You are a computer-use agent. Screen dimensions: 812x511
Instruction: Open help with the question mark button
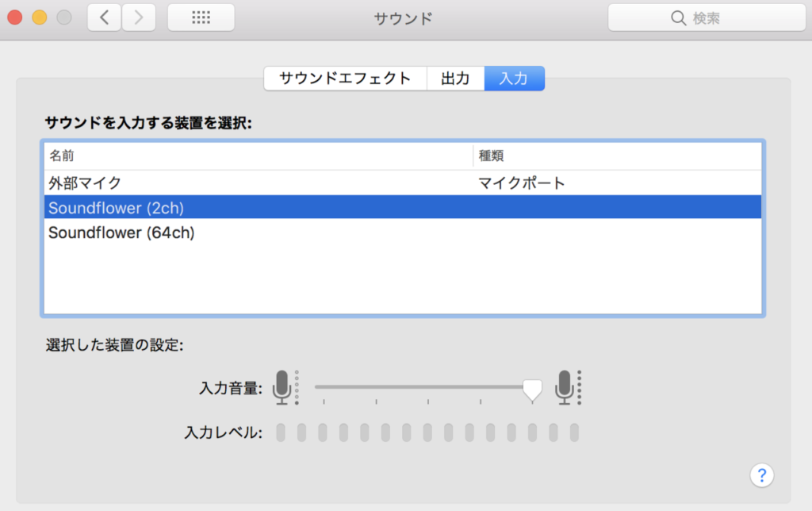click(762, 475)
